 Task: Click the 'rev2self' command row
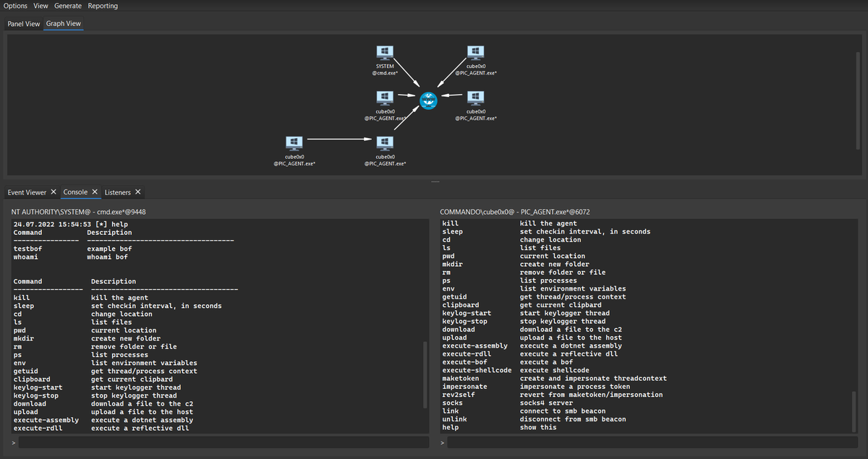click(x=553, y=395)
